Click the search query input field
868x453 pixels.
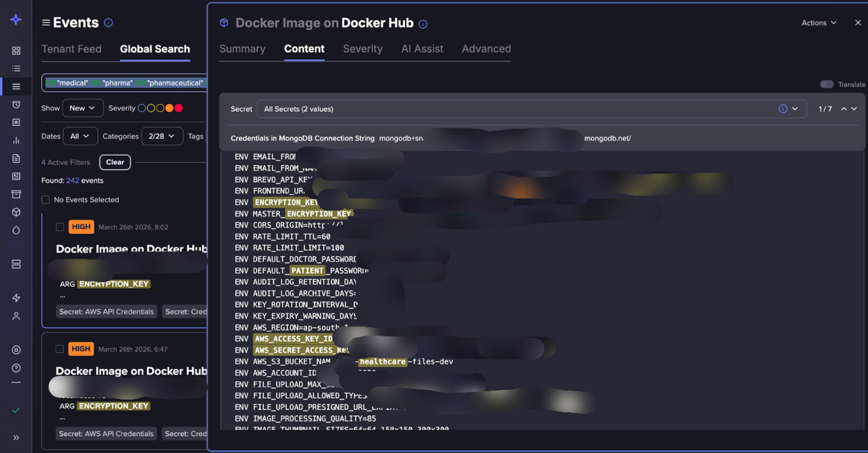(124, 83)
